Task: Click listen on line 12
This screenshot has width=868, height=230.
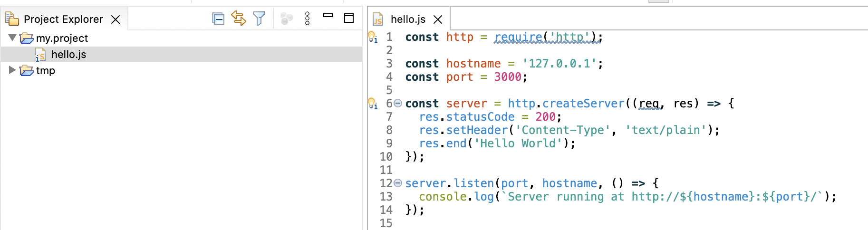Action: point(473,183)
